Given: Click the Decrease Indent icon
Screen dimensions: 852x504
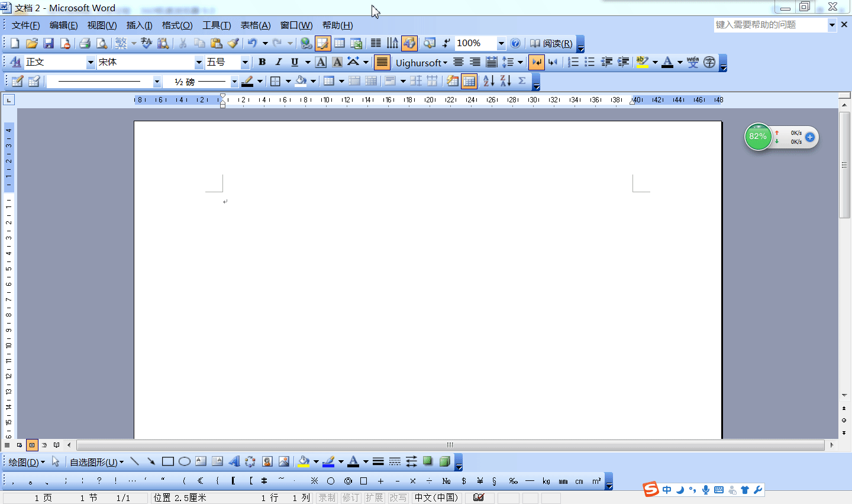Looking at the screenshot, I should [606, 62].
